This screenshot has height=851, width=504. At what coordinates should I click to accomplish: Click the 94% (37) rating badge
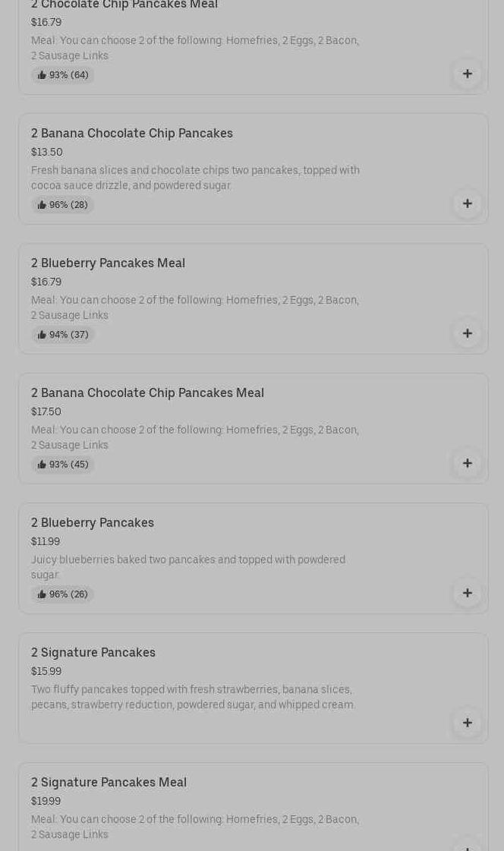(63, 335)
